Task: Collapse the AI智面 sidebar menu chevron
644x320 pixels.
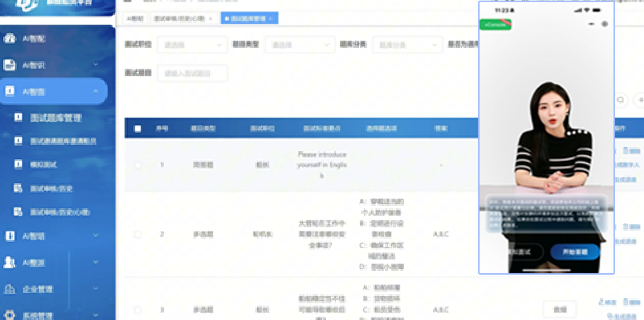Action: [96, 91]
